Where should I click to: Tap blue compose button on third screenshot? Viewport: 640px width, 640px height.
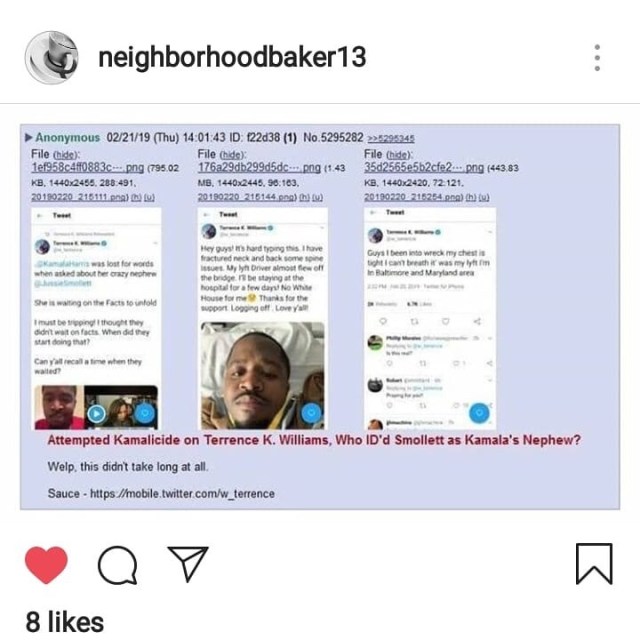(x=479, y=413)
